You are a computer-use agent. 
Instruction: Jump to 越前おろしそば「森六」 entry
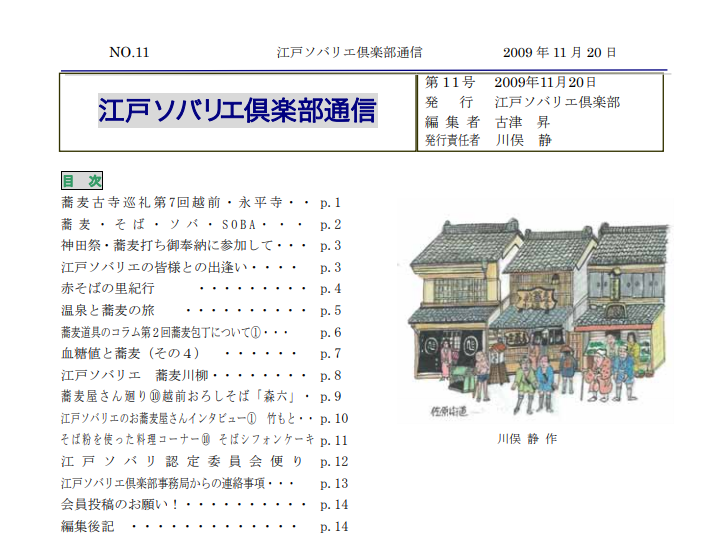click(x=200, y=397)
